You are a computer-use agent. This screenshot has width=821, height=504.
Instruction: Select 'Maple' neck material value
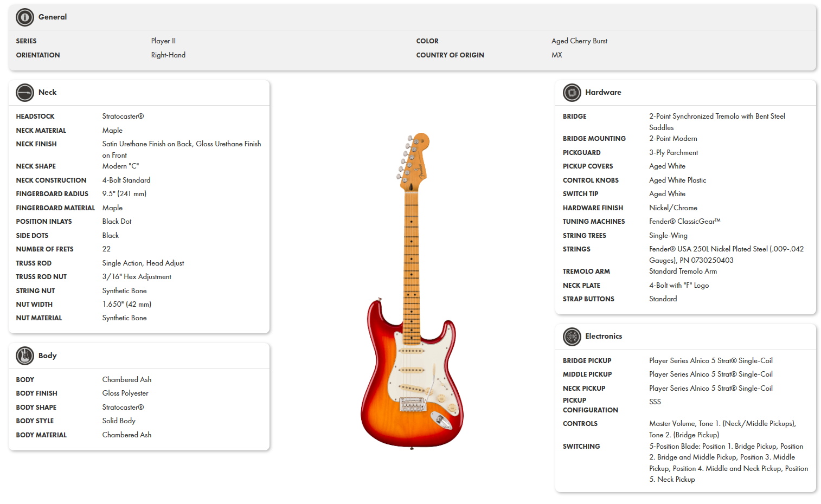pyautogui.click(x=112, y=131)
